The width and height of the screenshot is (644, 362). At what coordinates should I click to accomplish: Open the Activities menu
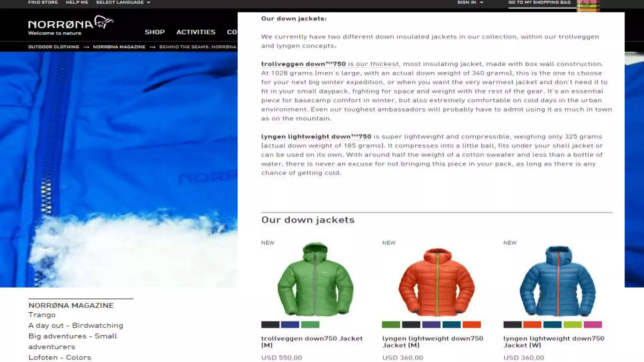pyautogui.click(x=196, y=32)
